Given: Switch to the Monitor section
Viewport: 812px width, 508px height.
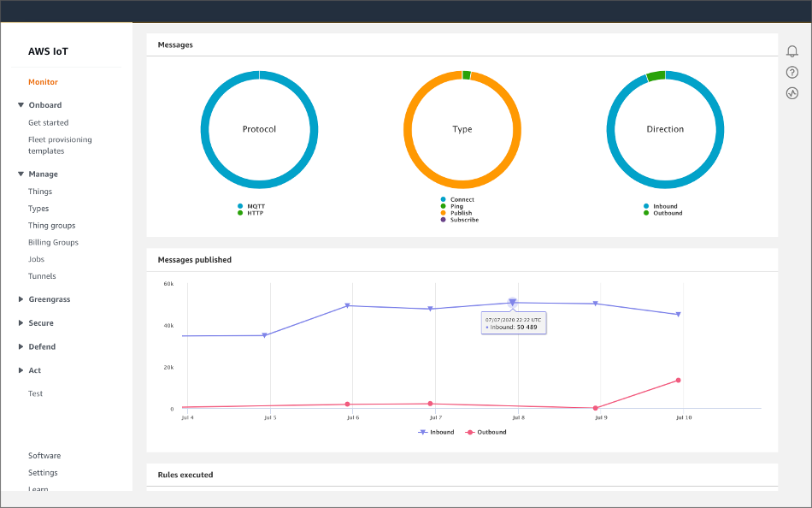Looking at the screenshot, I should click(x=43, y=81).
